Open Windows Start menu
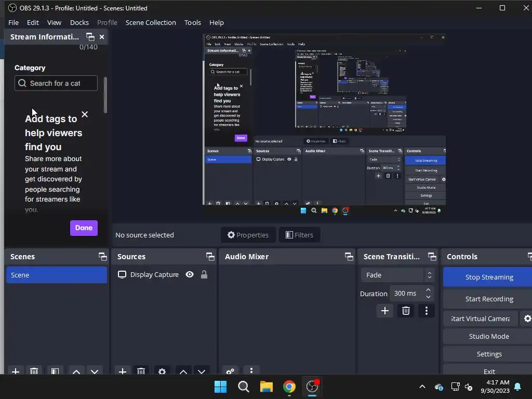The width and height of the screenshot is (532, 399). [220, 387]
